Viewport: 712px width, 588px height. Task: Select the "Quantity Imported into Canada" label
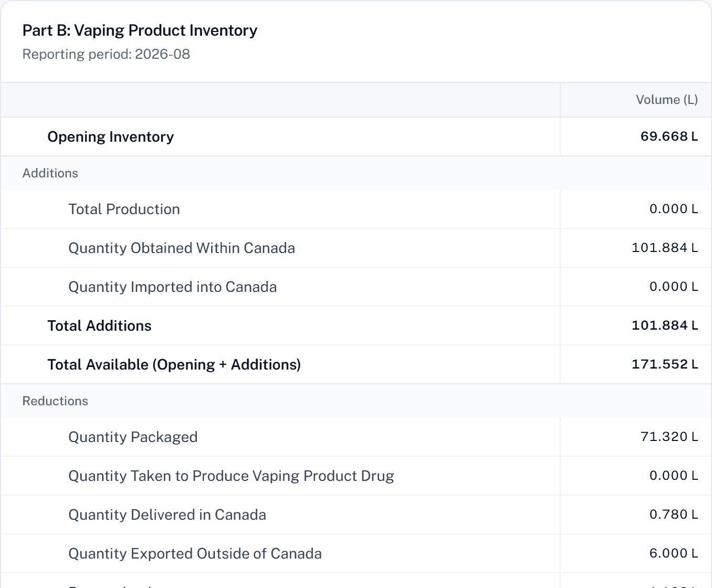coord(173,287)
